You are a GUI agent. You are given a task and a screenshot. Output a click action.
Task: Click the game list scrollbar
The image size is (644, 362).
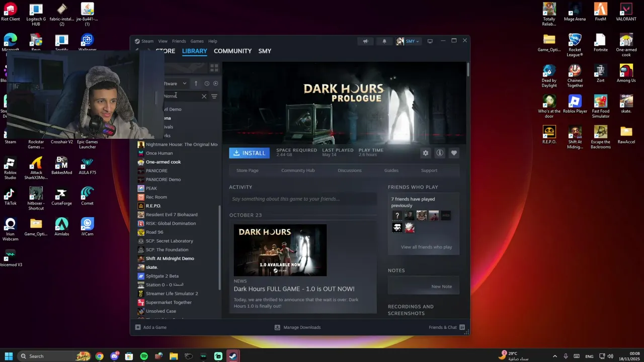[x=220, y=247]
